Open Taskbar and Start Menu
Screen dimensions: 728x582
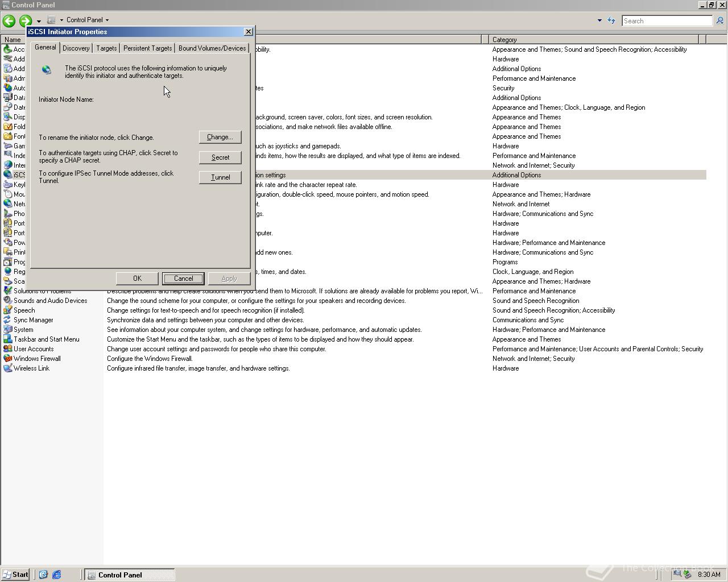tap(46, 339)
